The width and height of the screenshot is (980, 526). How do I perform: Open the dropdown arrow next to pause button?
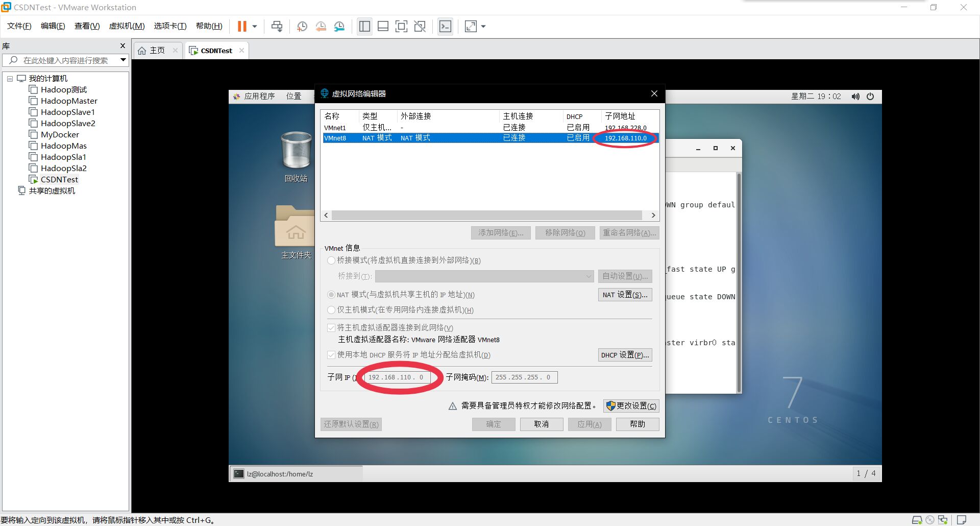(255, 26)
